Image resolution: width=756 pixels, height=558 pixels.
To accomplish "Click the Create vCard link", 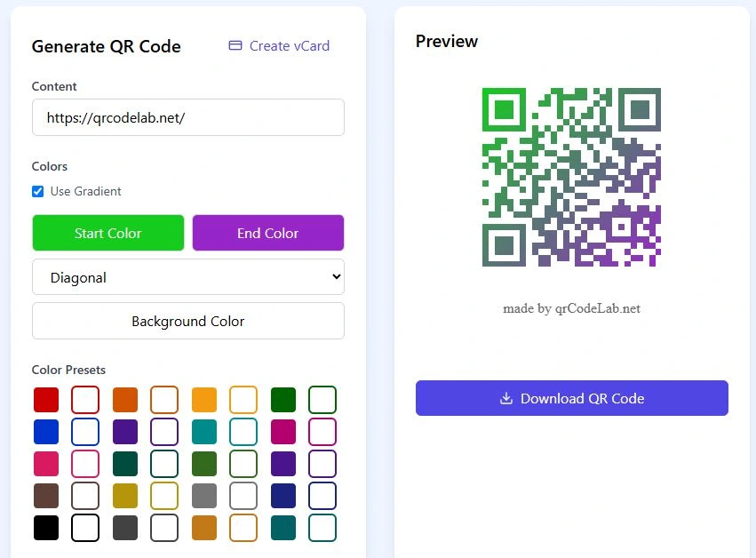I will point(289,46).
